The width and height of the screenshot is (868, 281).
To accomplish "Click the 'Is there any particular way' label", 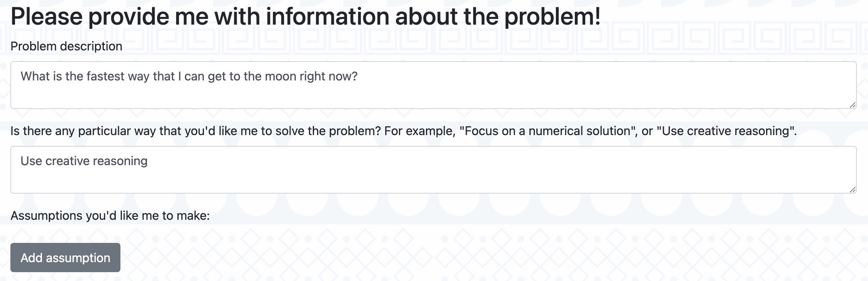I will point(404,131).
